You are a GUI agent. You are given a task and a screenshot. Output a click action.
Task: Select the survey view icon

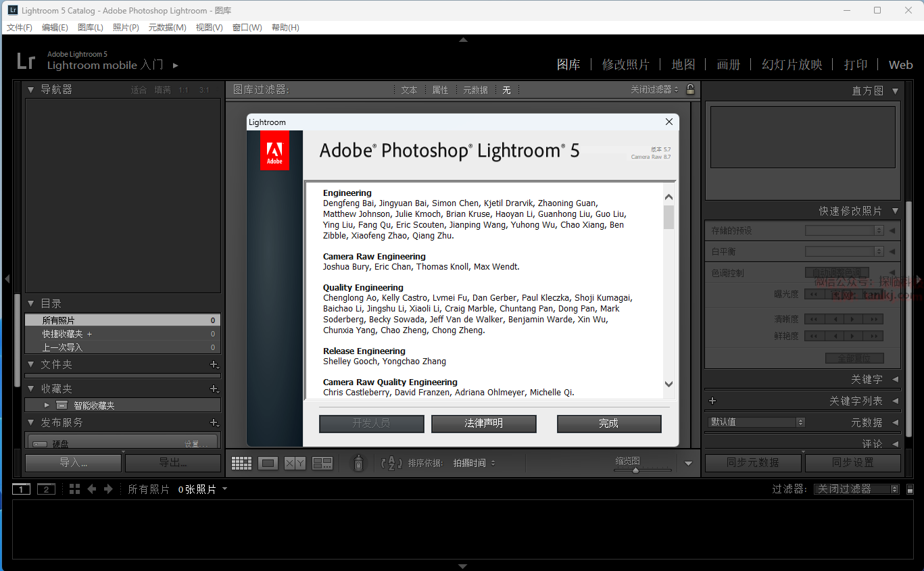322,463
